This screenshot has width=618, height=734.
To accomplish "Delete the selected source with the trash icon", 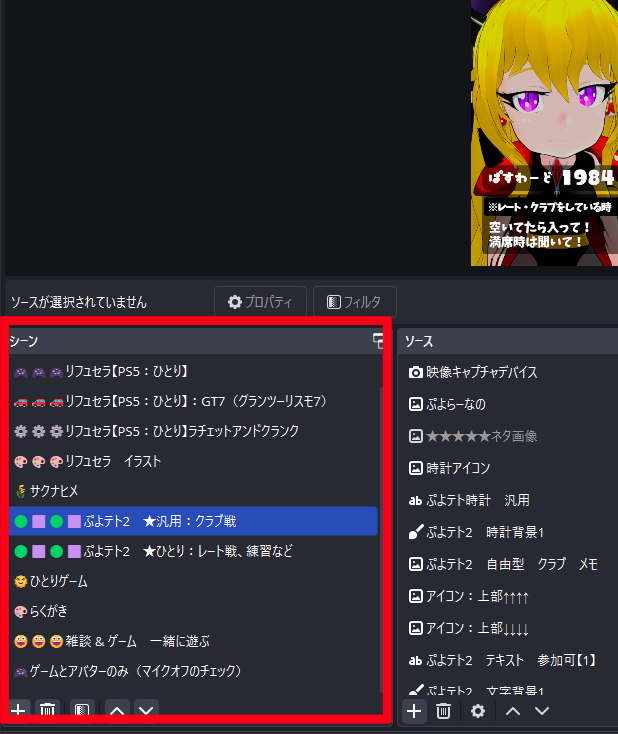I will pyautogui.click(x=444, y=710).
